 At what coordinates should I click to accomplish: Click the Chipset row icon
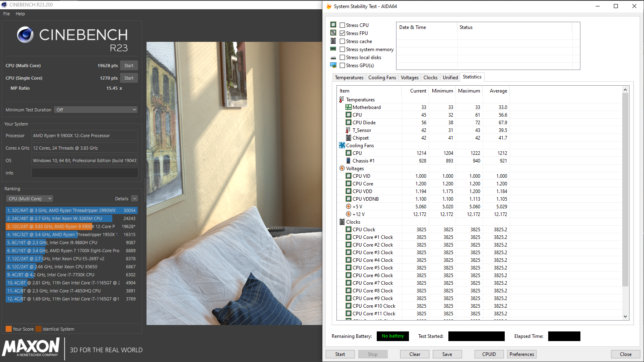click(349, 138)
